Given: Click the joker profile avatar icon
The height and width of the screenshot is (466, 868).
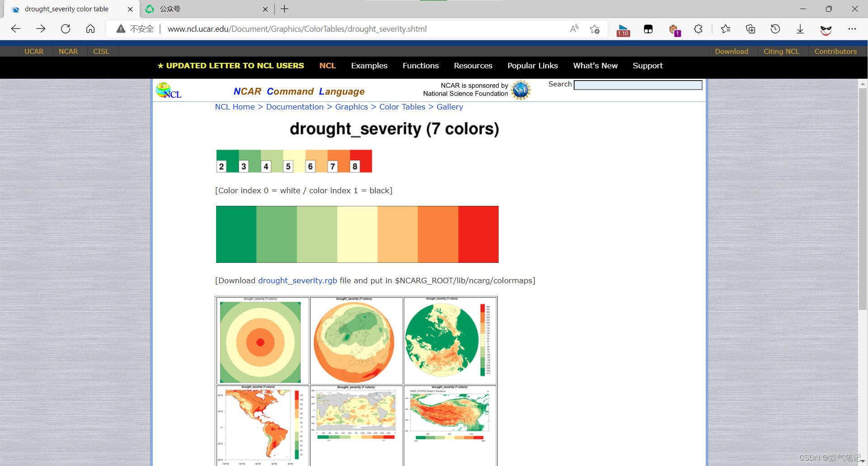Looking at the screenshot, I should pos(826,29).
